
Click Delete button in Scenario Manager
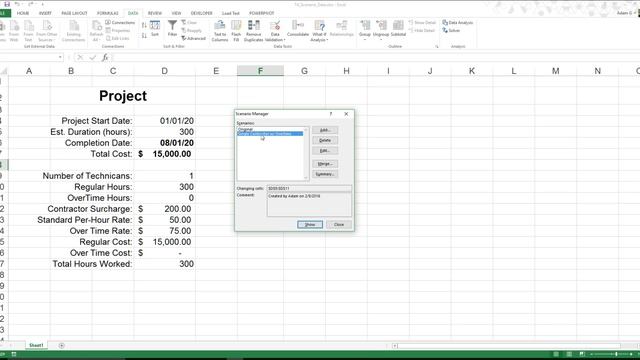pos(325,140)
